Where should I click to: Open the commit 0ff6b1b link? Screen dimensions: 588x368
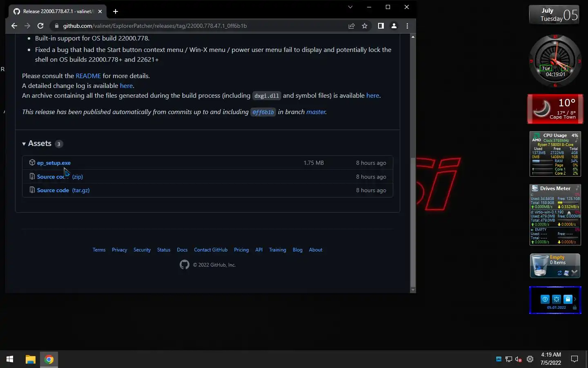pyautogui.click(x=263, y=112)
